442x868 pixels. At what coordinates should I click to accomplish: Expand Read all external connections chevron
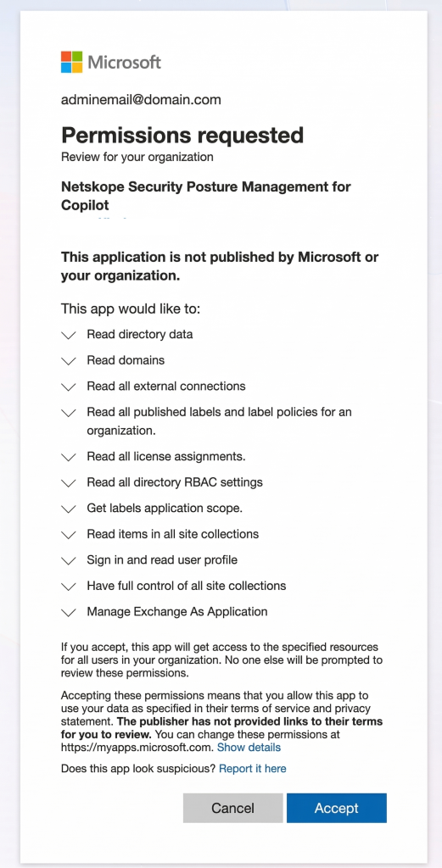pyautogui.click(x=68, y=387)
